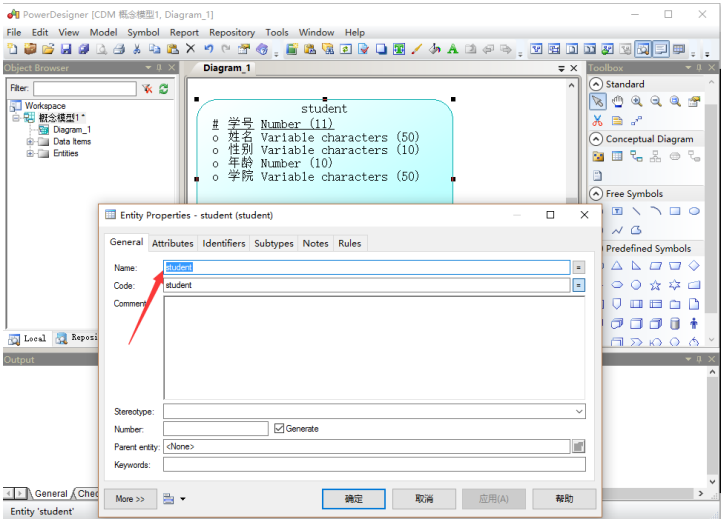
Task: Switch to the Attributes tab
Action: [x=172, y=243]
